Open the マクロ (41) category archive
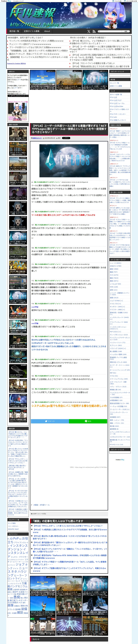138x644 pixels. coord(114,376)
